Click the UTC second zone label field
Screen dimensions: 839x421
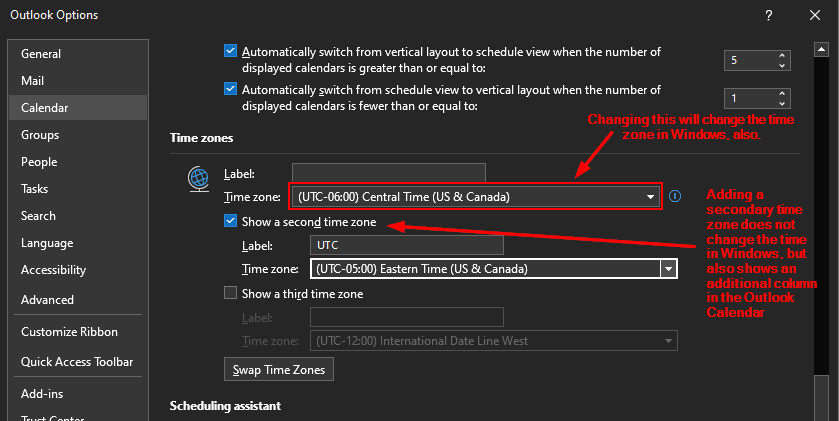[406, 244]
